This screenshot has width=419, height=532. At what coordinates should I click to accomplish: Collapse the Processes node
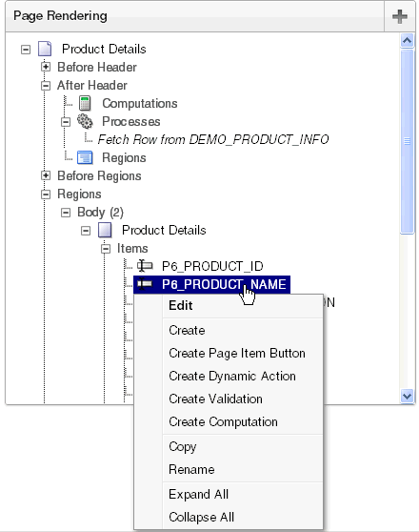[x=66, y=122]
